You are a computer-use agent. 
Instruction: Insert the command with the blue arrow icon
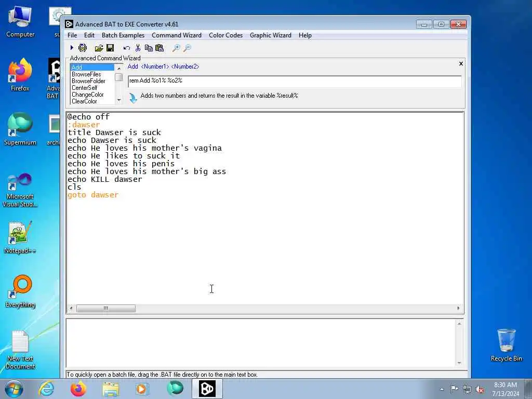click(x=133, y=98)
